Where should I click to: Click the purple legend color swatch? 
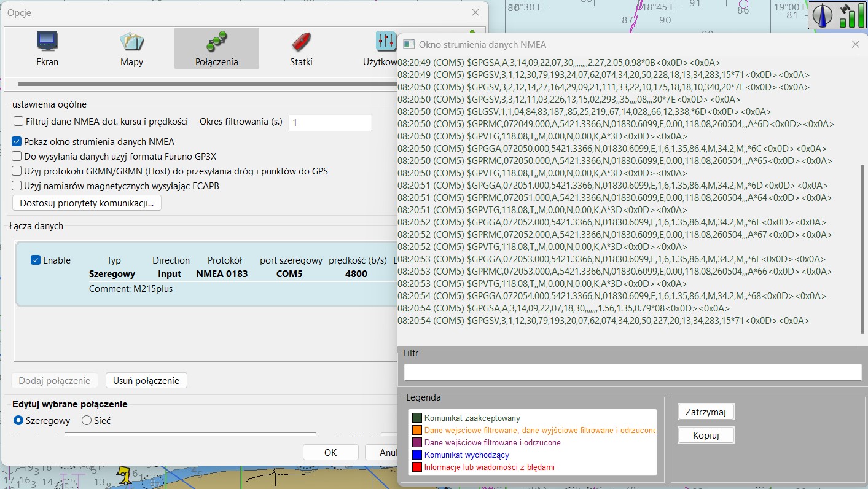tap(417, 443)
